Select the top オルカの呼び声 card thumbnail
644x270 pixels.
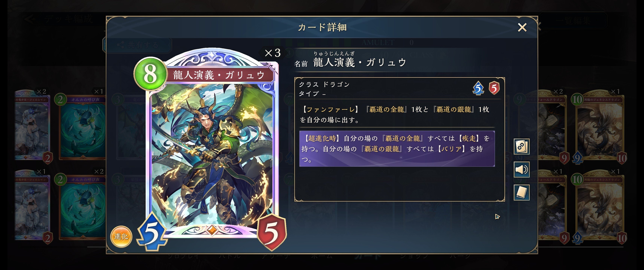pyautogui.click(x=83, y=127)
